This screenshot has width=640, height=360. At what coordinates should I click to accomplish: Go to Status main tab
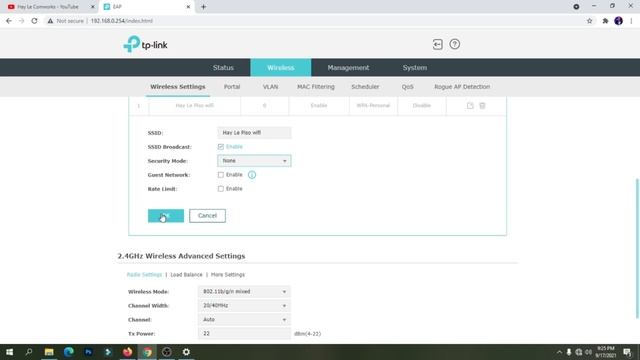click(x=223, y=68)
